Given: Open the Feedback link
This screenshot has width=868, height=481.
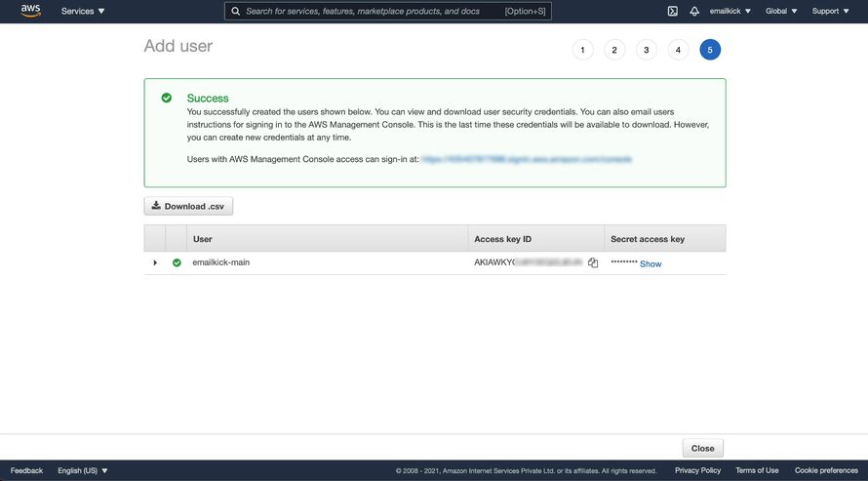Looking at the screenshot, I should (26, 470).
